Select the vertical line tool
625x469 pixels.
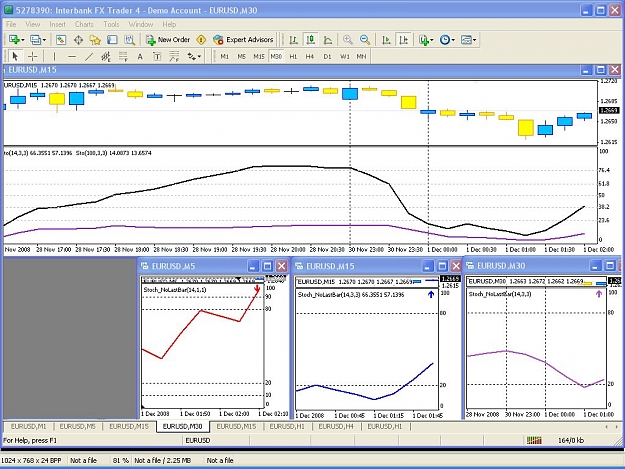point(55,57)
